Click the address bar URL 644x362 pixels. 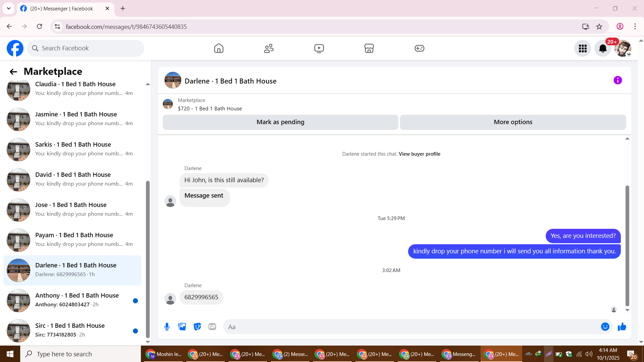126,27
